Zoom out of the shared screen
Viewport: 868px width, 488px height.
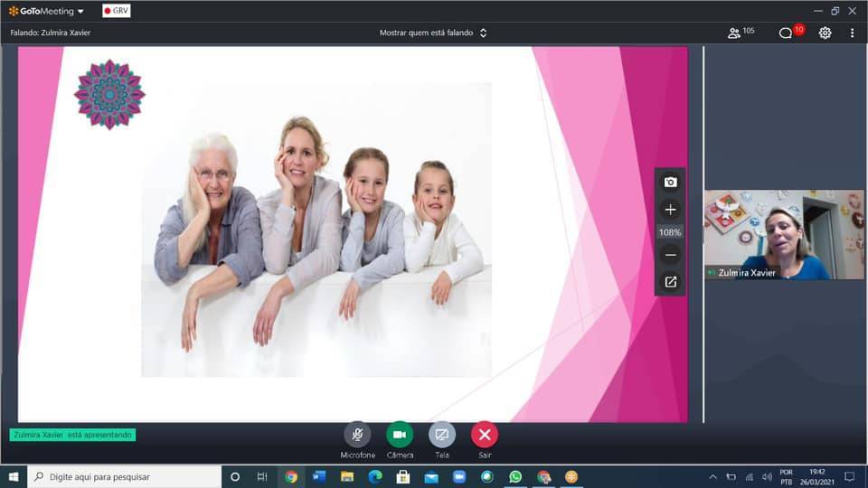click(670, 255)
